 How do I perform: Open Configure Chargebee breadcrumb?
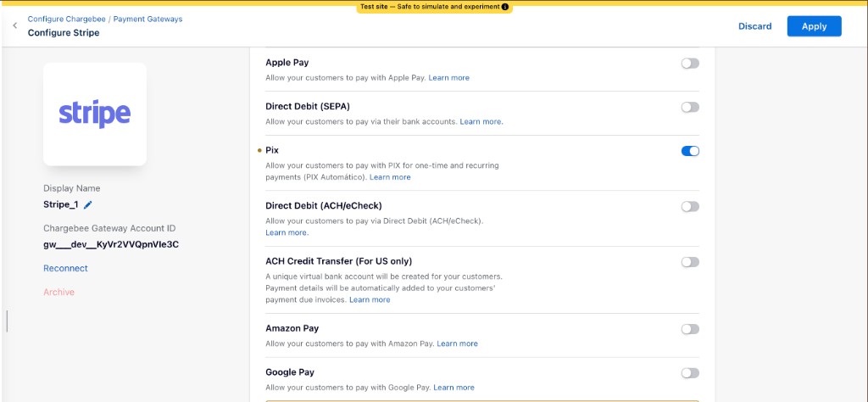click(66, 19)
